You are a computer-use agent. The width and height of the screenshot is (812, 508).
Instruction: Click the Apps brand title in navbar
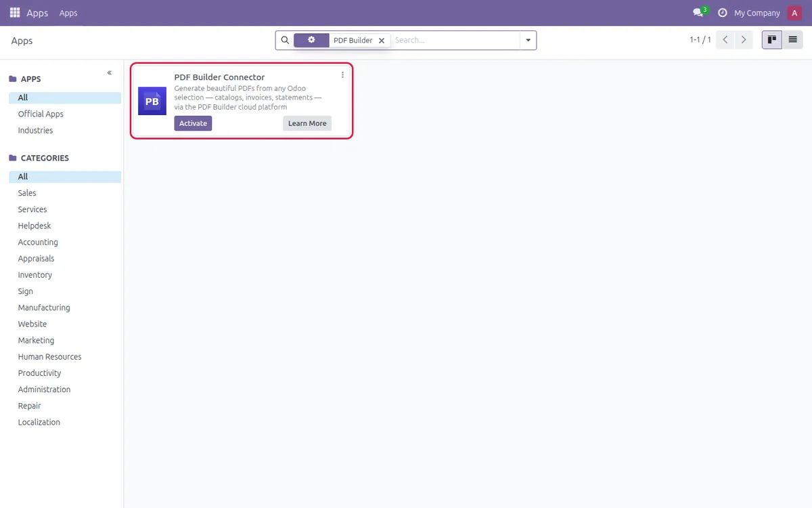coord(37,13)
